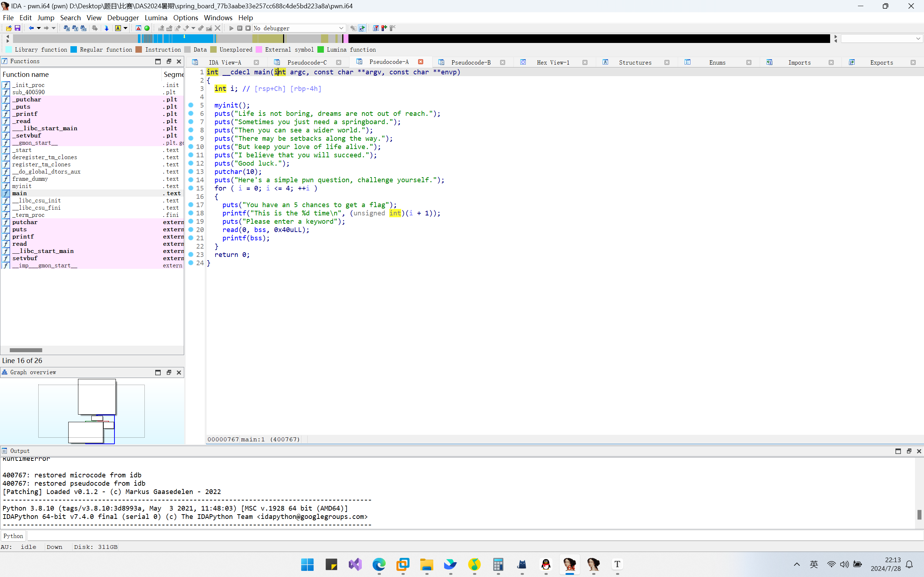
Task: Toggle breakpoint dot on line 23
Action: (191, 254)
